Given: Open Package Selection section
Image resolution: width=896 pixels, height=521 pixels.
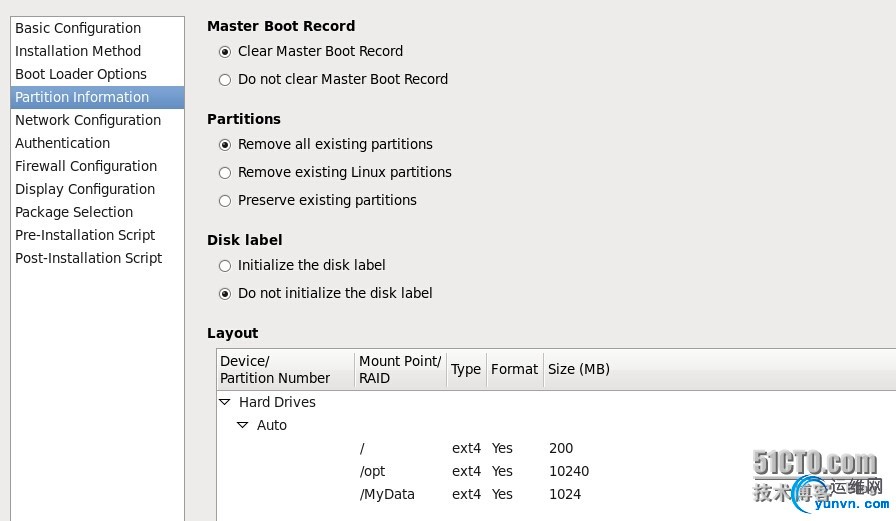Looking at the screenshot, I should pos(74,212).
